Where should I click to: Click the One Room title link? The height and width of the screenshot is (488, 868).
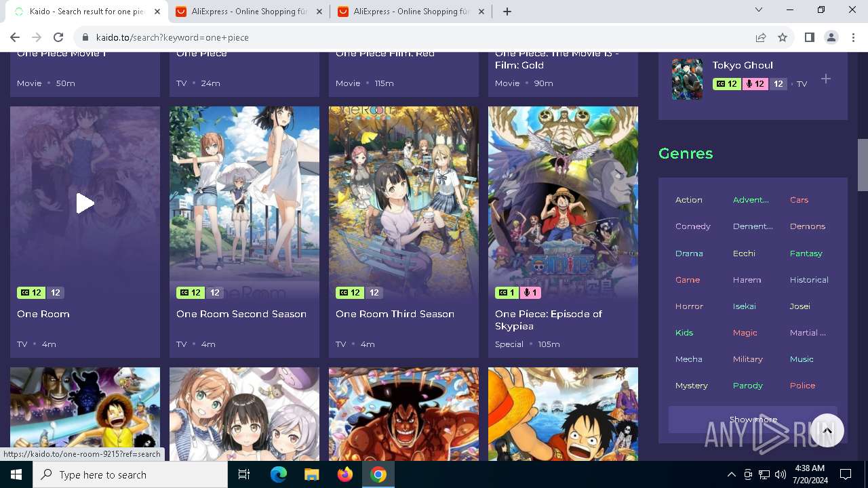point(43,314)
